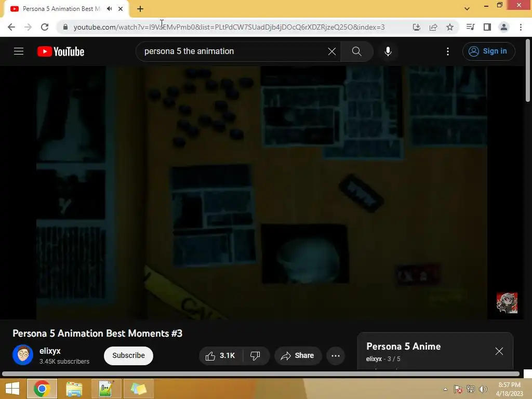Viewport: 532px width, 399px height.
Task: Open Chrome three-dot menu
Action: tap(521, 27)
